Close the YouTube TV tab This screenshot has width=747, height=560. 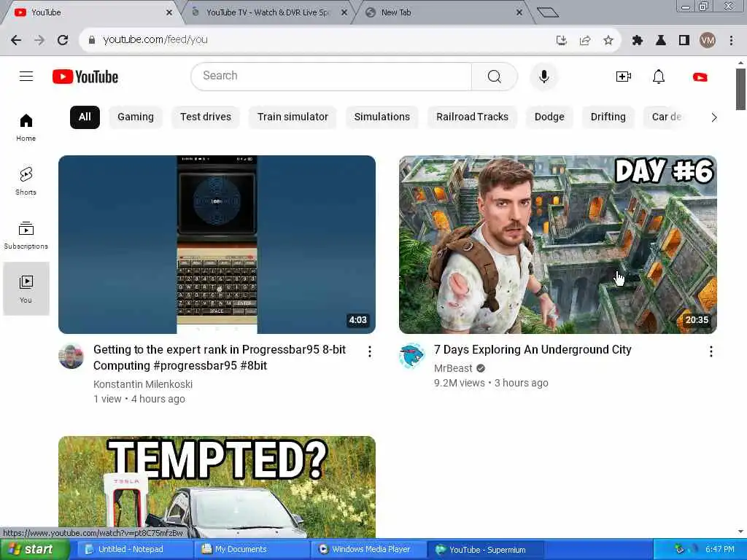click(x=344, y=13)
